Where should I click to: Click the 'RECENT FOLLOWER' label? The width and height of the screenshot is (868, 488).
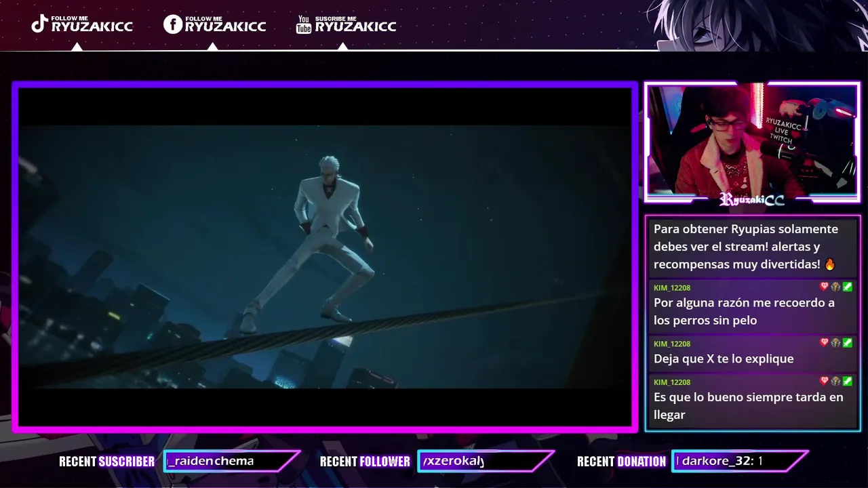click(x=365, y=462)
